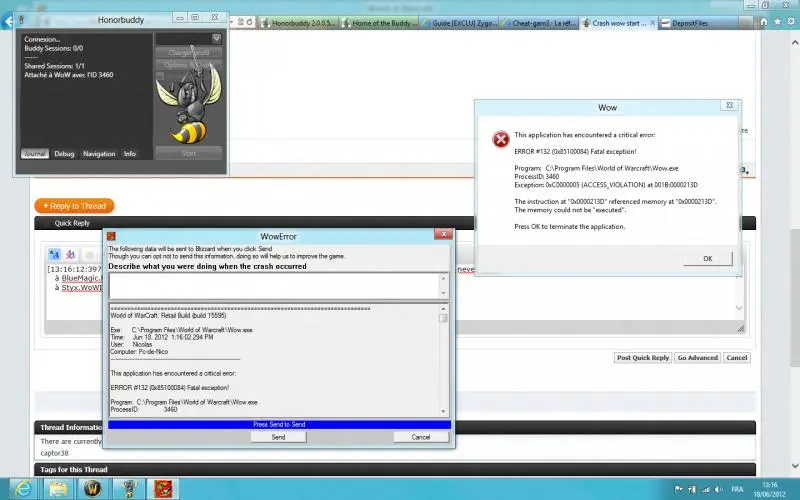
Task: Refresh the browser page
Action: click(249, 22)
